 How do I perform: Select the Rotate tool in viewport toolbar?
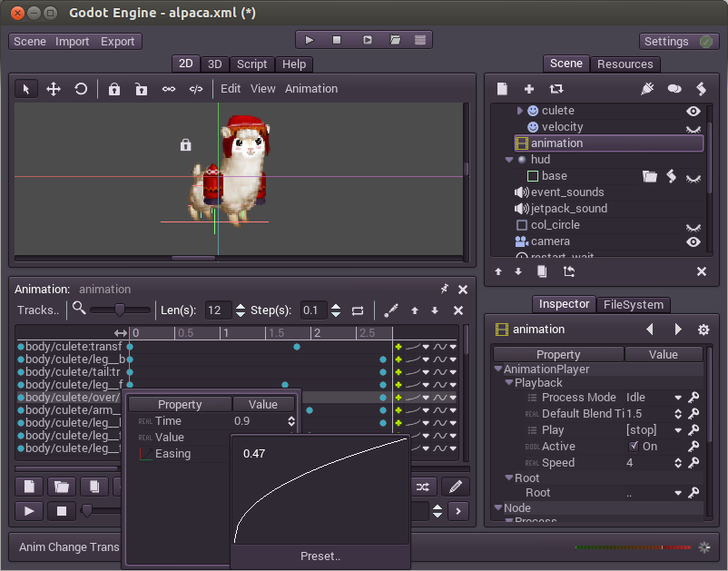pyautogui.click(x=81, y=89)
